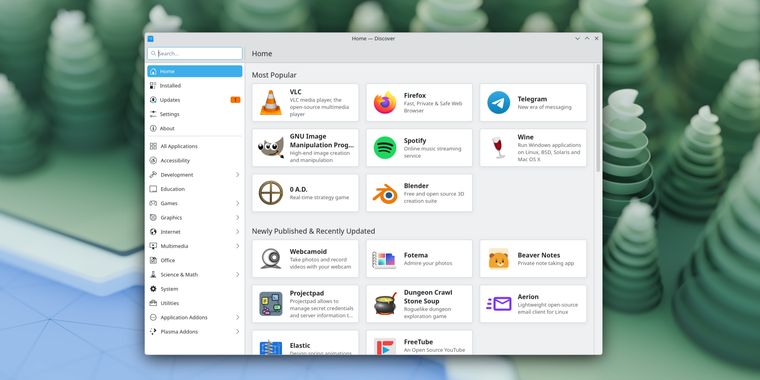Expand the Games category chevron
The image size is (760, 380).
click(x=238, y=203)
